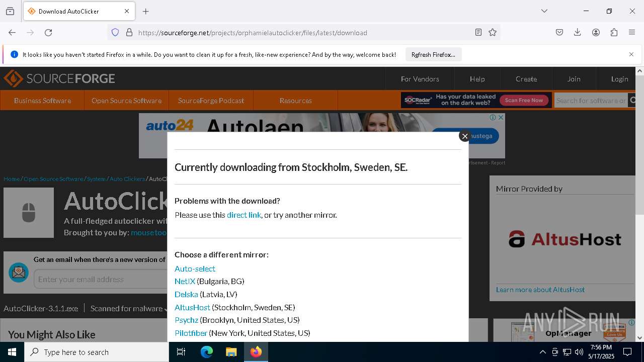Choose the AltusHost Stockholm mirror
This screenshot has width=644, height=362.
(x=192, y=307)
